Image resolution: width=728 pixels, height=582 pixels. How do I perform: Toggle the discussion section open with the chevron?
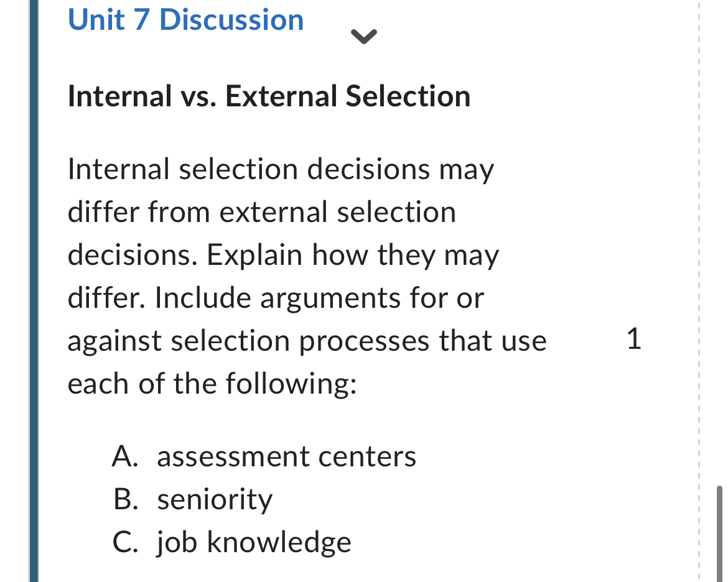point(365,35)
